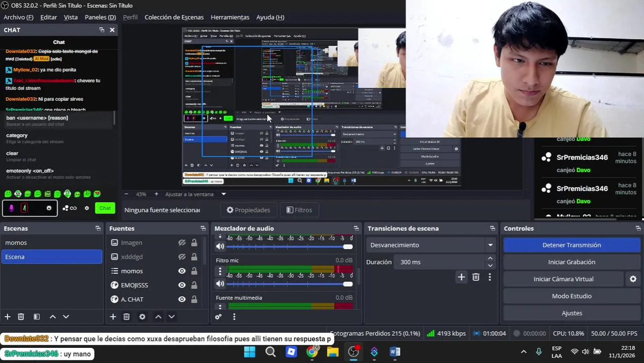
Task: Open the Editar menu
Action: tap(48, 17)
